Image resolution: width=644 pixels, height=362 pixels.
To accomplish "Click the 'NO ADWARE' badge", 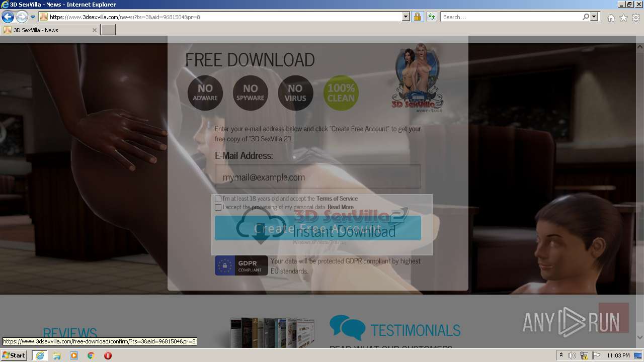I will tap(205, 93).
